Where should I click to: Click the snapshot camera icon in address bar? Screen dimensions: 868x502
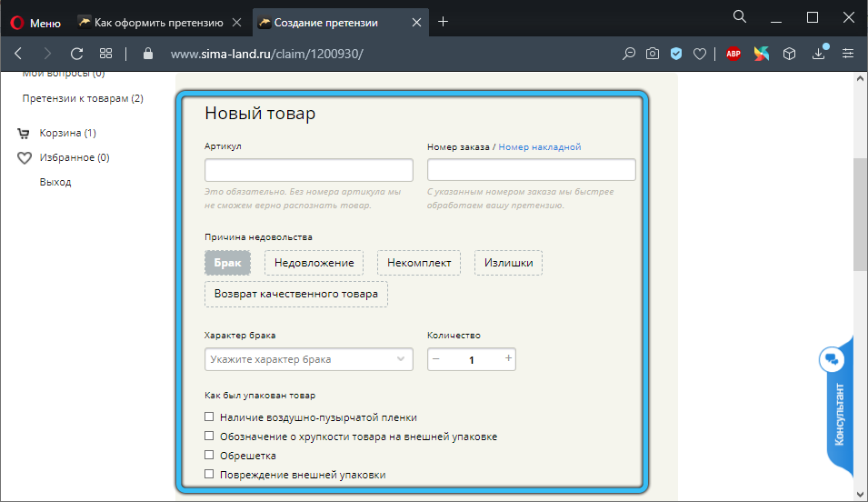(x=653, y=54)
